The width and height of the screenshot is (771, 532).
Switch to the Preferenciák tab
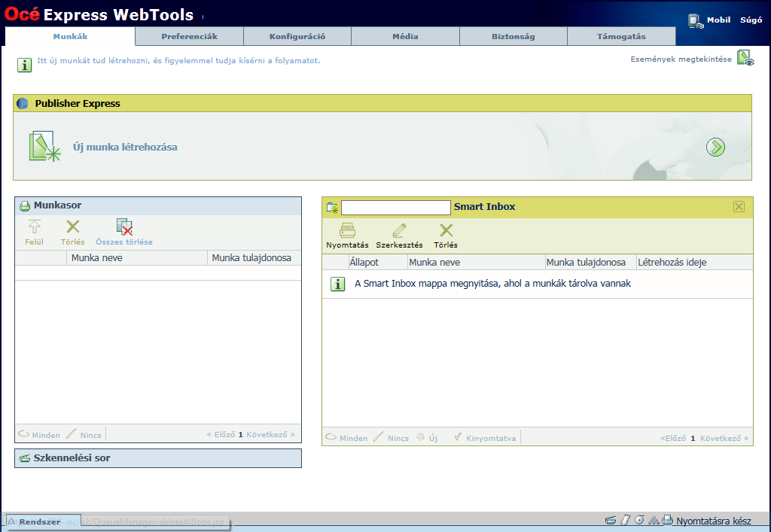pos(189,36)
